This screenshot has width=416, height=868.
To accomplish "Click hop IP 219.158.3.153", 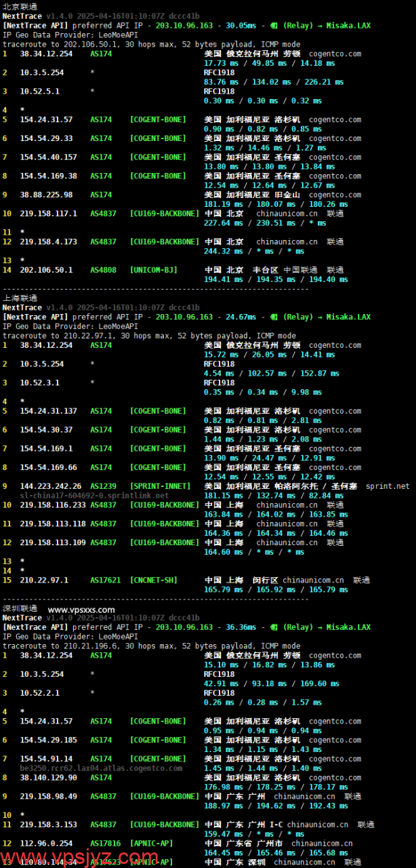I will pyautogui.click(x=49, y=825).
